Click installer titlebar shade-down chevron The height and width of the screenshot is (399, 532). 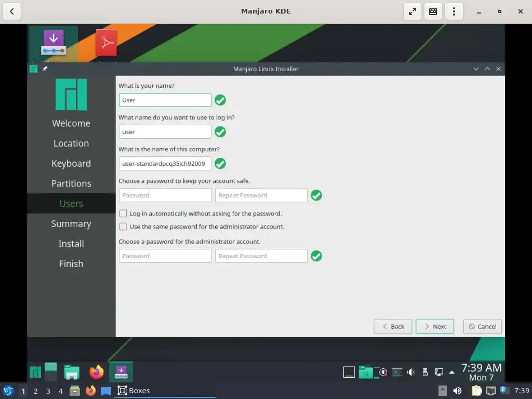coord(476,69)
